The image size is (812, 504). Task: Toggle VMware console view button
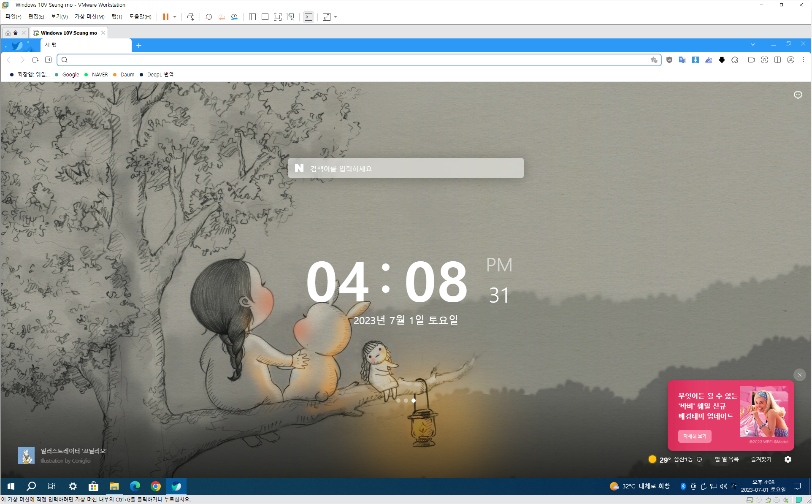tap(309, 17)
